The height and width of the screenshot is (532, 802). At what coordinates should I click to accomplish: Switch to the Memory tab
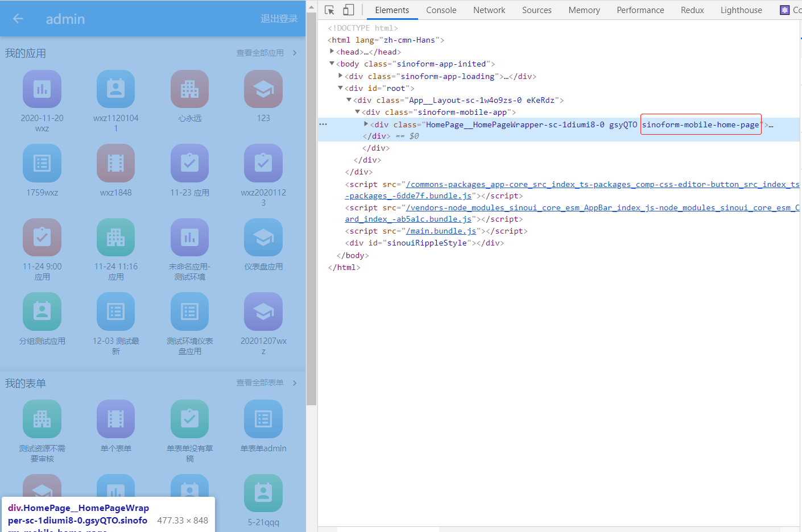click(x=584, y=10)
